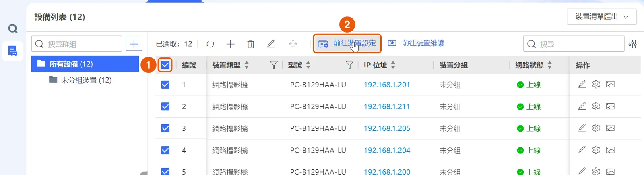Viewport: 644px width, 175px height.
Task: Open settings gear for 192.168.1.205
Action: point(596,128)
